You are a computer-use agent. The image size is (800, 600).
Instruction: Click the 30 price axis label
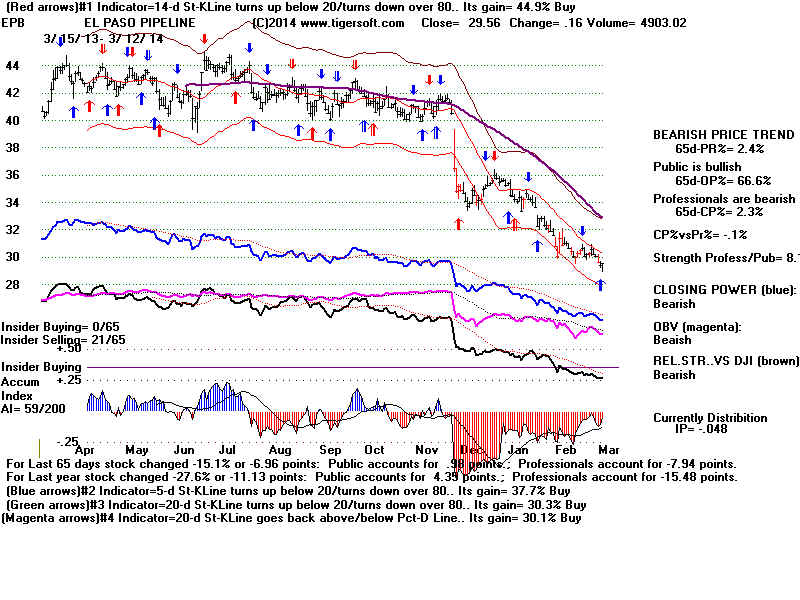(x=12, y=257)
